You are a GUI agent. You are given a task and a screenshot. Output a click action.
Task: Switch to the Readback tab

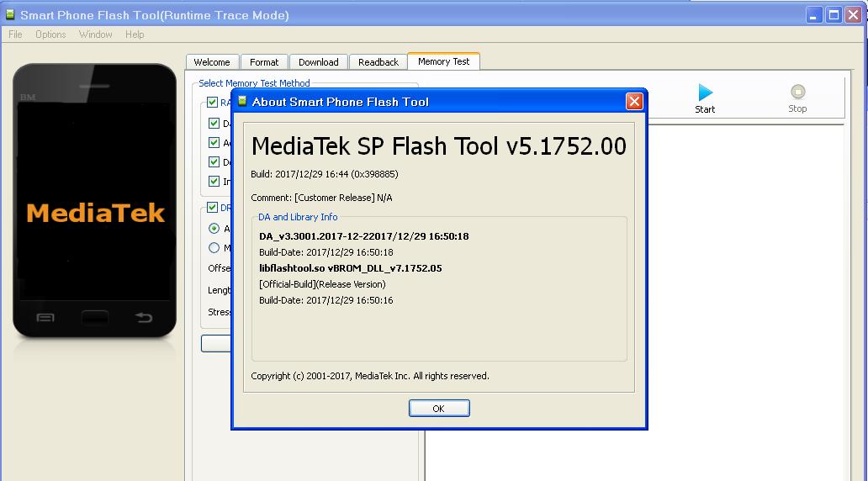point(378,62)
